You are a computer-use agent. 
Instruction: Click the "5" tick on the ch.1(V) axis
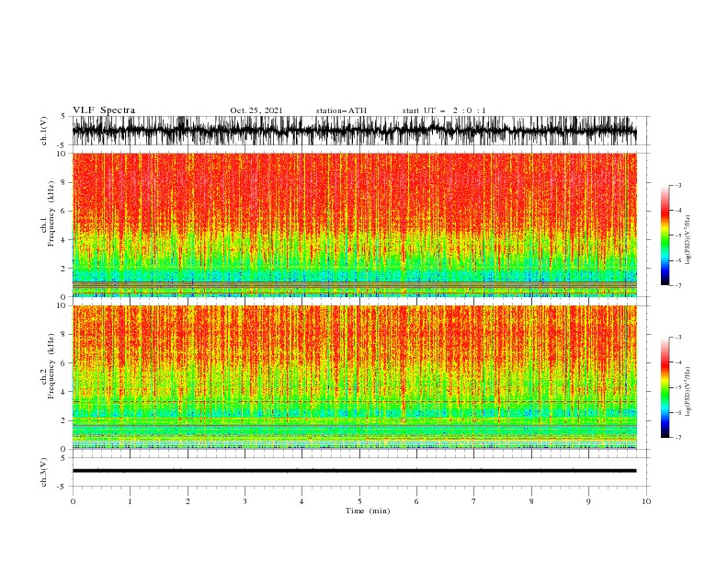64,116
